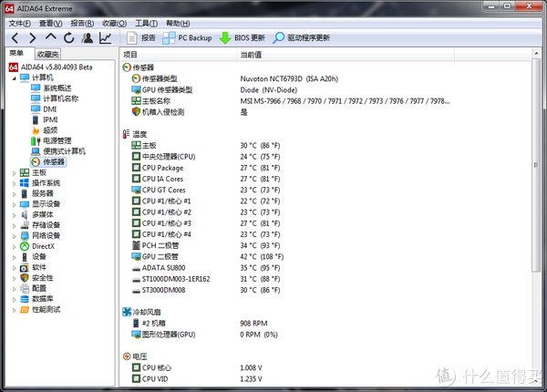Click the up-level arrow toolbar icon
The height and width of the screenshot is (392, 547).
[x=50, y=37]
